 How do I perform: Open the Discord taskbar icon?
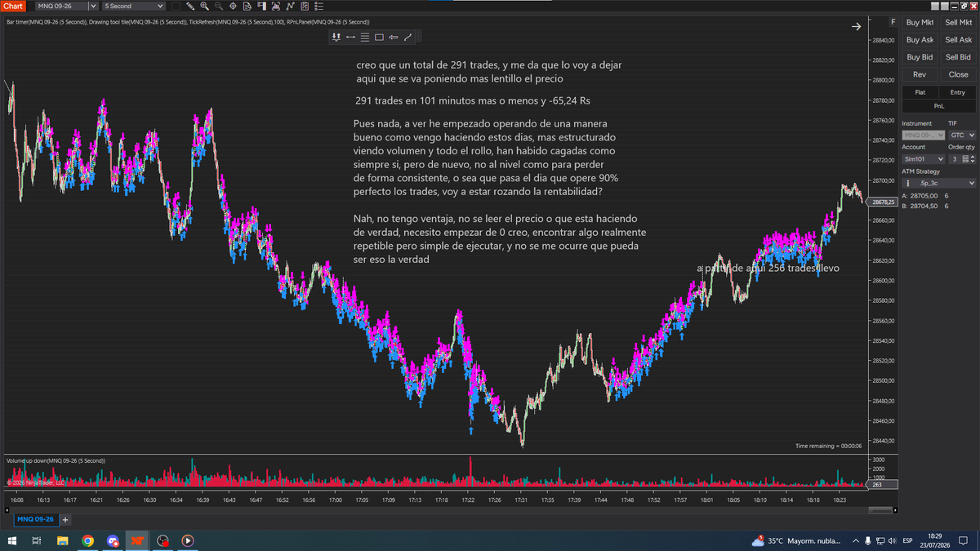click(x=113, y=540)
